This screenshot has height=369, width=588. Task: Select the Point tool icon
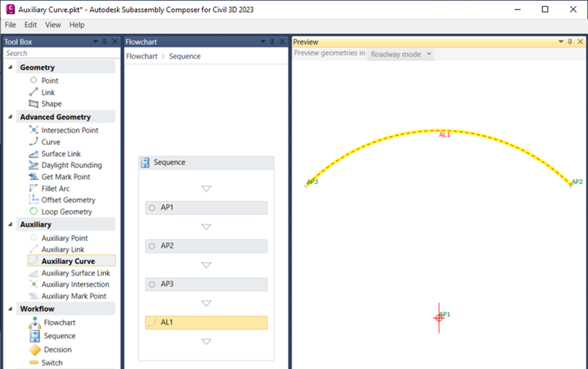click(34, 80)
